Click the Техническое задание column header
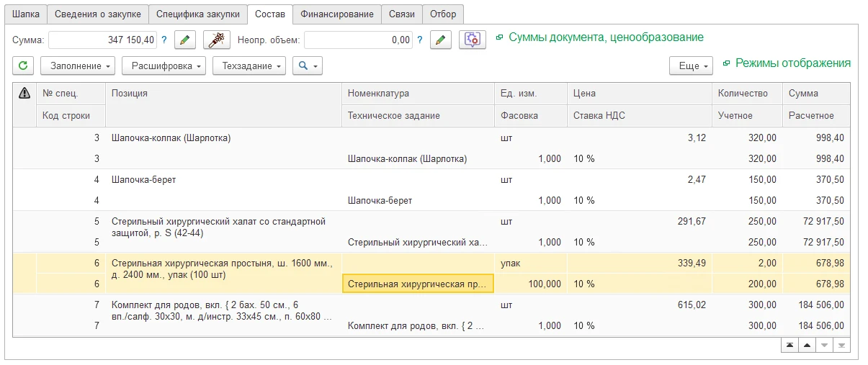 (x=418, y=115)
